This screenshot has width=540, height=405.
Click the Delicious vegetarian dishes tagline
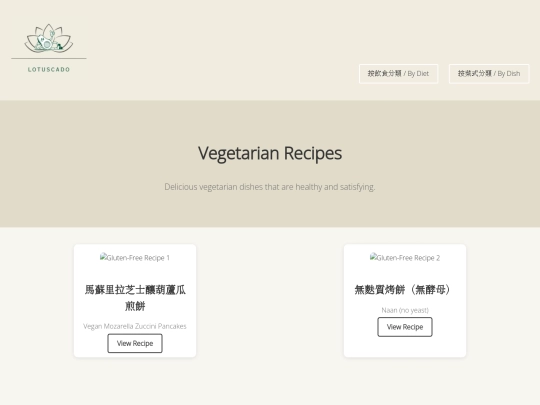pyautogui.click(x=270, y=187)
